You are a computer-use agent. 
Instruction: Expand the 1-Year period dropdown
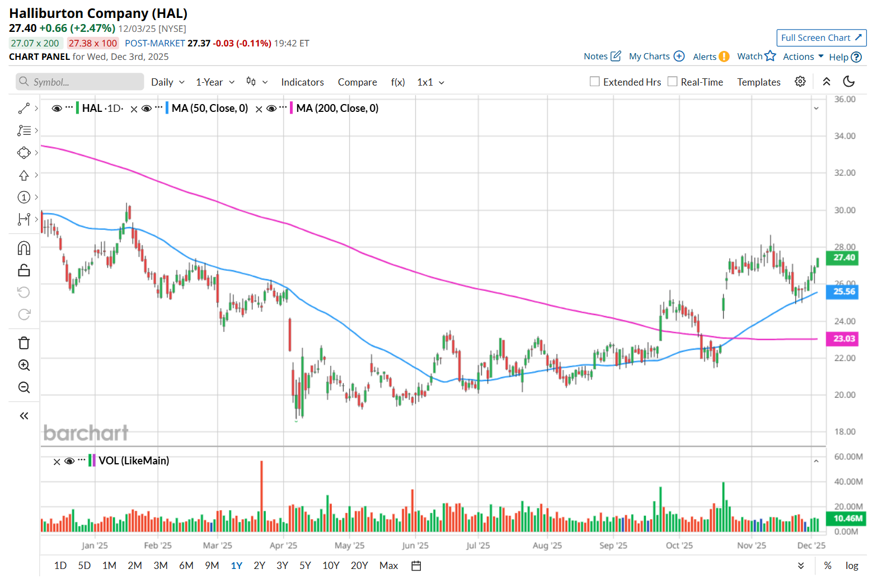pyautogui.click(x=215, y=82)
